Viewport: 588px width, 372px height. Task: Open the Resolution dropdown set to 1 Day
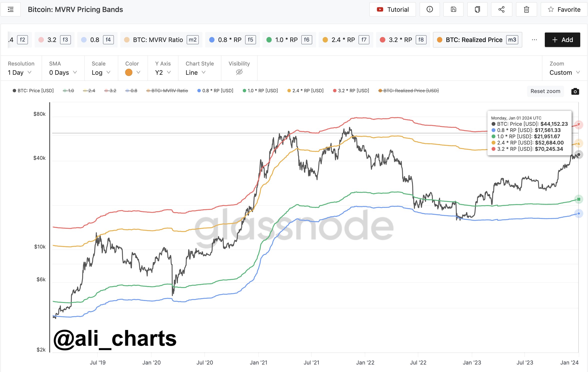tap(19, 72)
